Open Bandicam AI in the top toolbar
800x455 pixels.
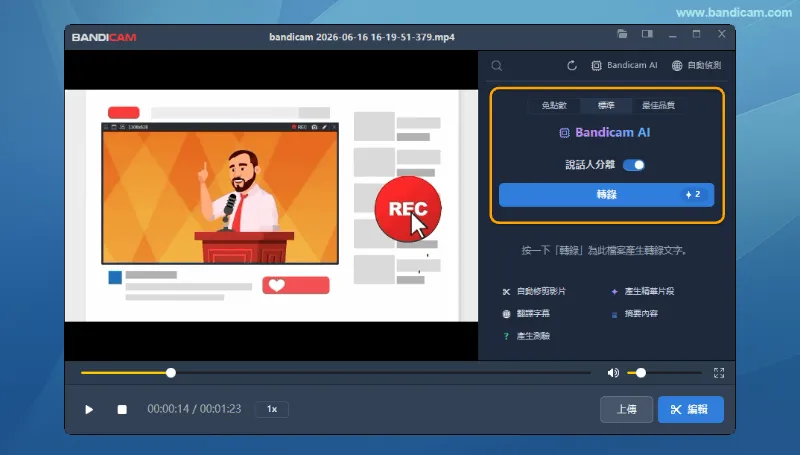[x=624, y=65]
